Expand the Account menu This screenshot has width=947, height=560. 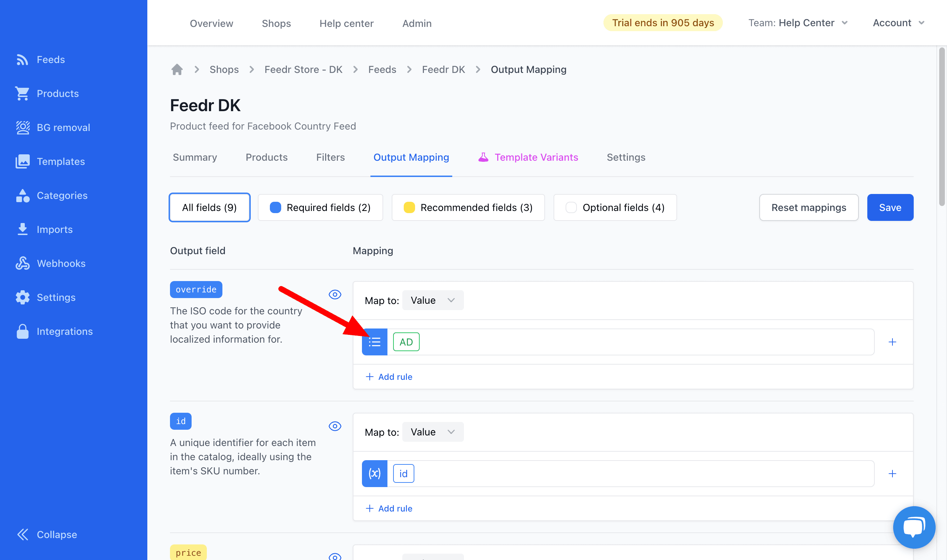898,23
